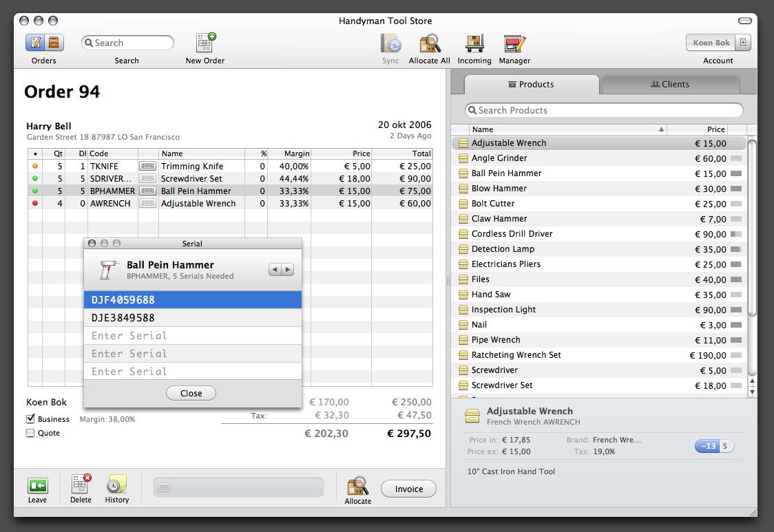This screenshot has height=532, width=774.
Task: Close the Serial dialog with Close button
Action: point(191,393)
